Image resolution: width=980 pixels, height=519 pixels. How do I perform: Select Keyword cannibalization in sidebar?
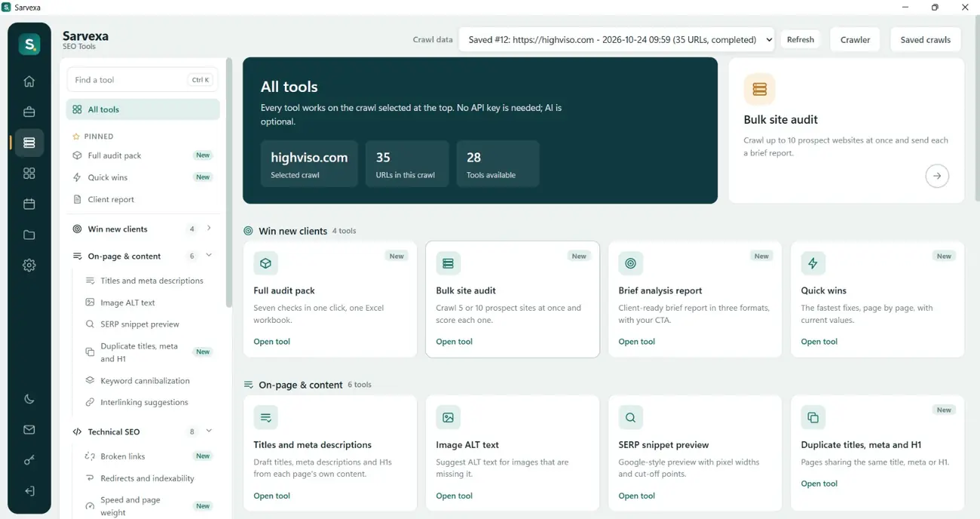tap(149, 381)
